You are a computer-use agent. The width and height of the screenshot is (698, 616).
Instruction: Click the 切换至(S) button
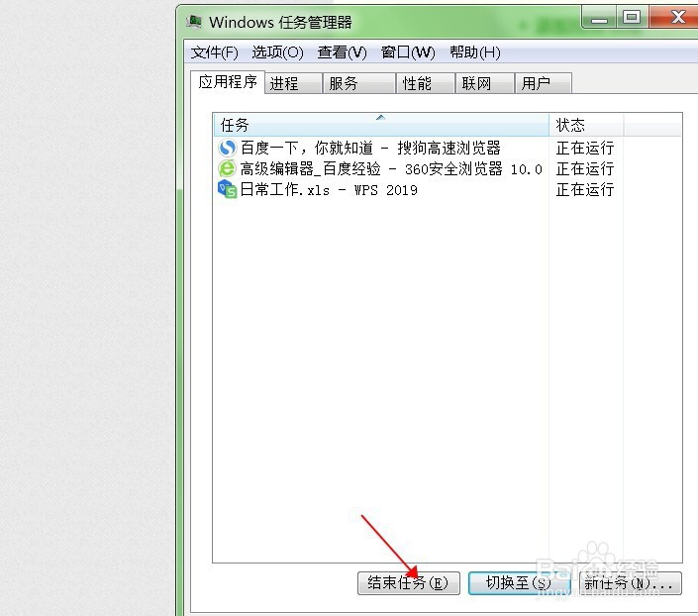[x=519, y=583]
